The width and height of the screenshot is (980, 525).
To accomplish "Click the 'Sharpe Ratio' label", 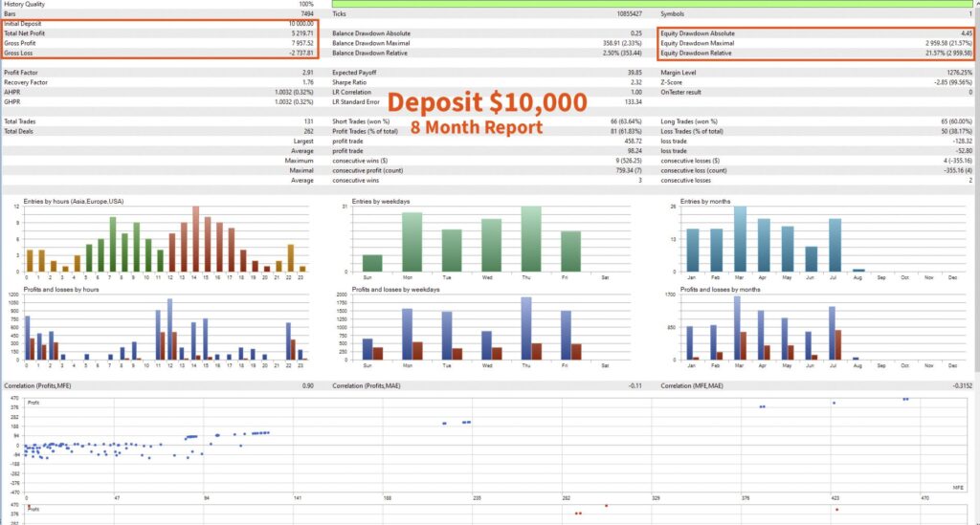I will (349, 82).
